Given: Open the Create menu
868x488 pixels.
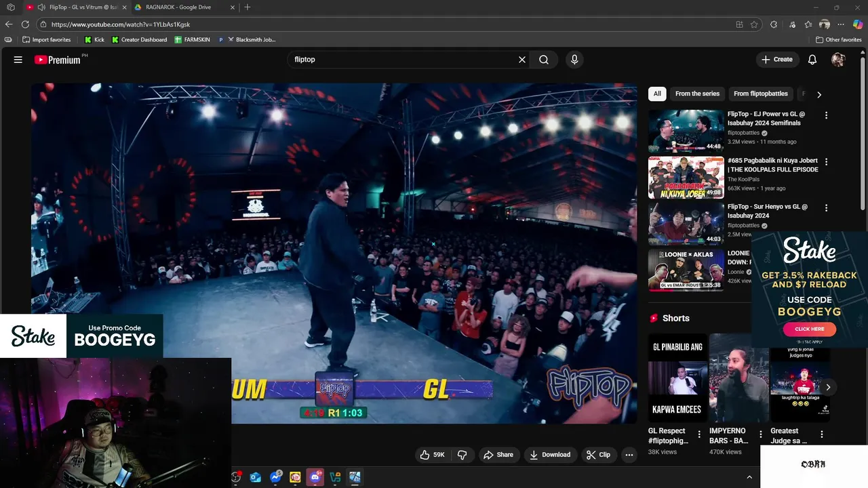Looking at the screenshot, I should (777, 60).
